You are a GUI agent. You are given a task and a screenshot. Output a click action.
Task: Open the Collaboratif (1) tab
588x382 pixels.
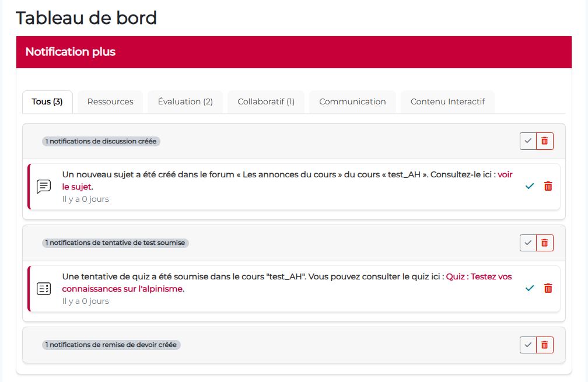tap(266, 101)
